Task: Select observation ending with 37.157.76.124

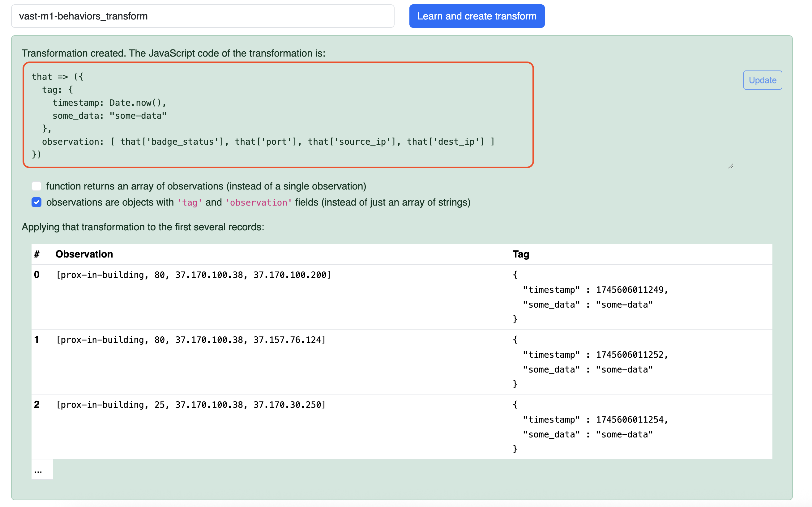Action: [x=191, y=340]
